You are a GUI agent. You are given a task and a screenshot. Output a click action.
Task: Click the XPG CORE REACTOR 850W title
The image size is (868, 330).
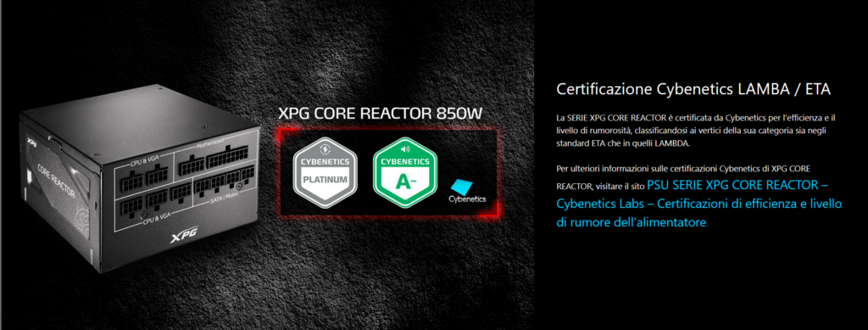pyautogui.click(x=380, y=114)
